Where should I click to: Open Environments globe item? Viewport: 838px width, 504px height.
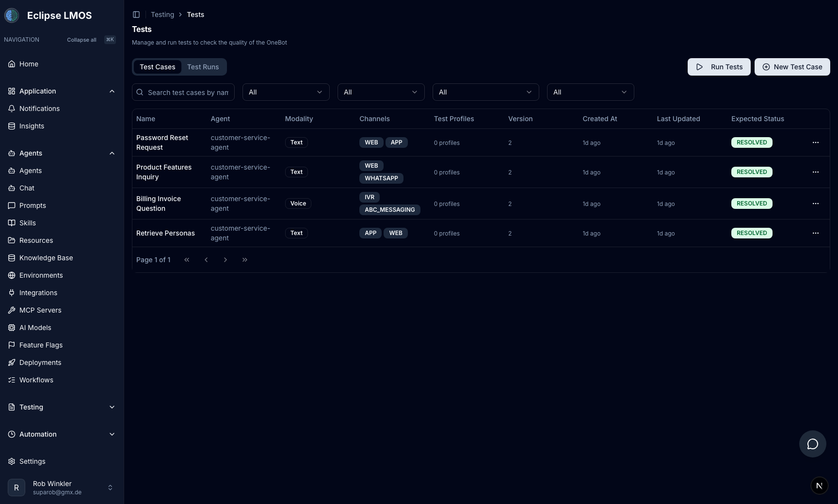coord(62,275)
